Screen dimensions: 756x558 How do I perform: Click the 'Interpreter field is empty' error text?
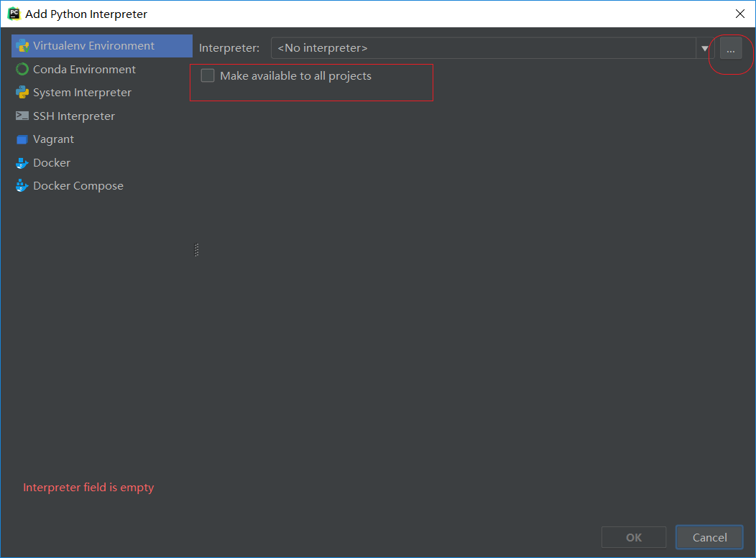tap(88, 488)
